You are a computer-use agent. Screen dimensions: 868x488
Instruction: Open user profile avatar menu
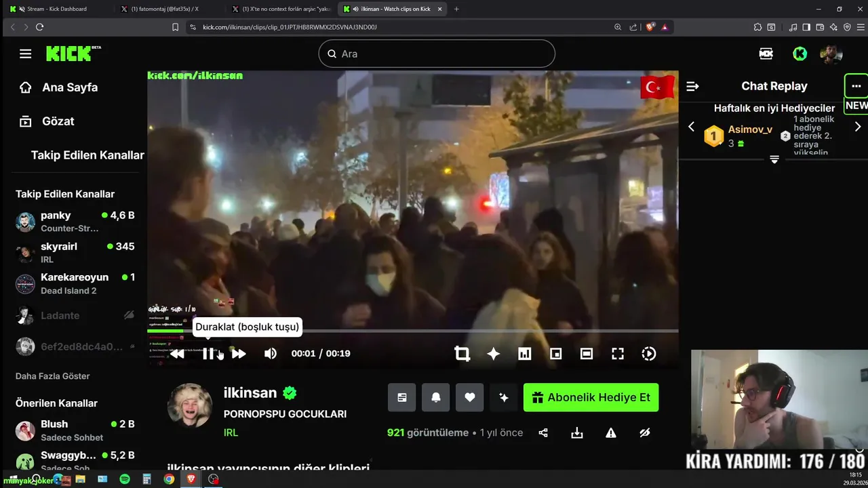click(x=831, y=54)
